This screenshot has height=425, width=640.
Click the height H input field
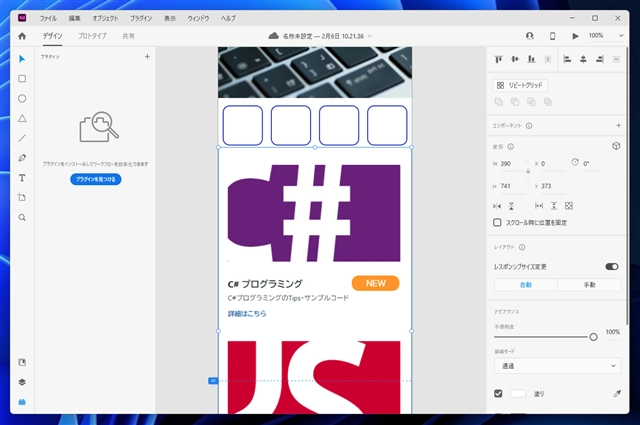513,186
